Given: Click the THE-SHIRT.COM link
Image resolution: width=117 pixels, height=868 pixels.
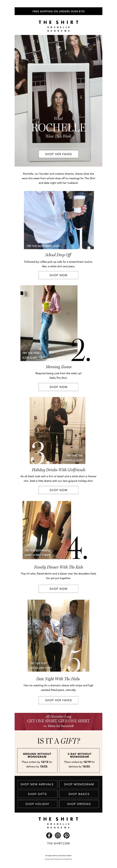Looking at the screenshot, I should pos(58,843).
